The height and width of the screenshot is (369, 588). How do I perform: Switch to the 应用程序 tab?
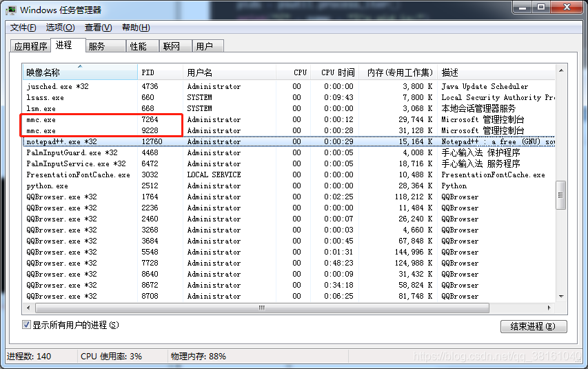coord(31,46)
